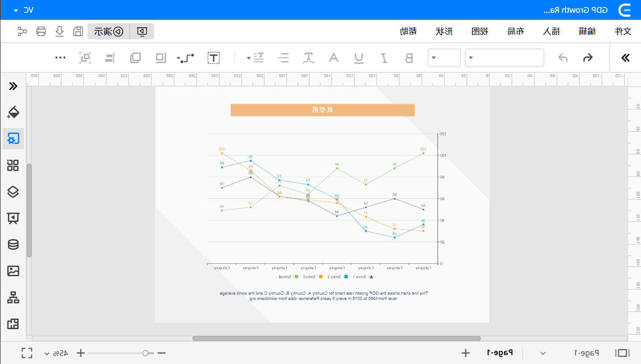The image size is (641, 364).
Task: Toggle italic formatting
Action: click(384, 58)
